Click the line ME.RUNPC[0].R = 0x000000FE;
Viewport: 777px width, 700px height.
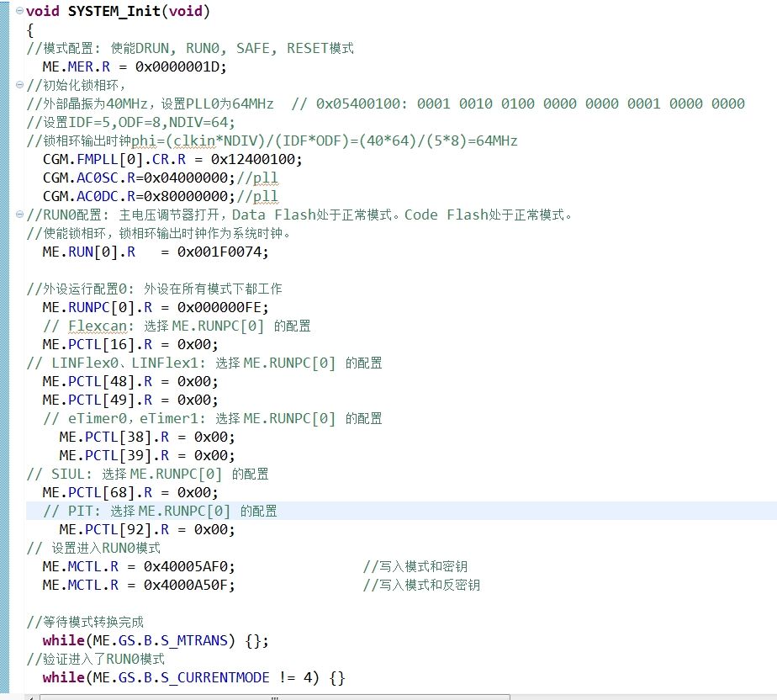click(x=155, y=307)
